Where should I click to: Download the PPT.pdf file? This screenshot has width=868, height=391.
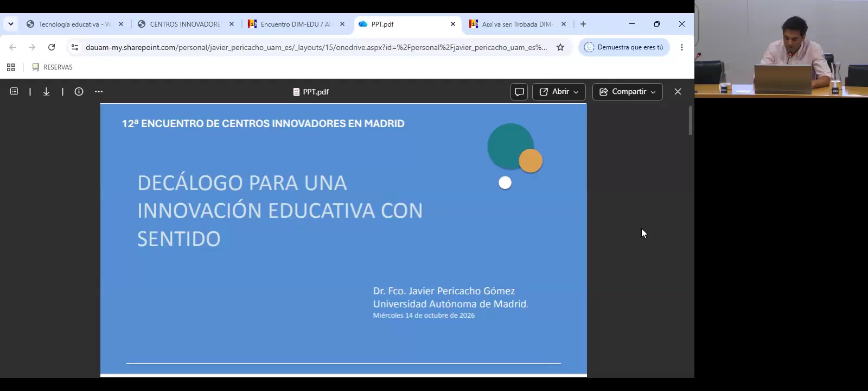click(47, 92)
